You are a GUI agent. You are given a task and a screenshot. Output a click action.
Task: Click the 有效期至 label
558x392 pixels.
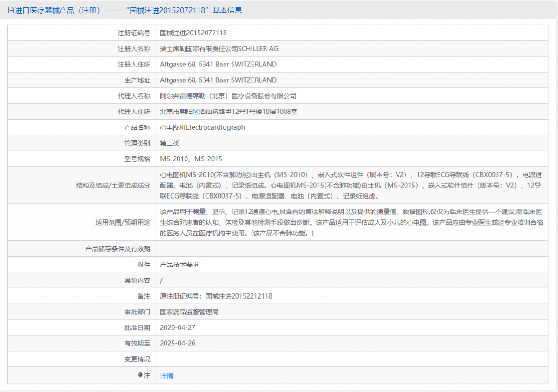[x=137, y=343]
